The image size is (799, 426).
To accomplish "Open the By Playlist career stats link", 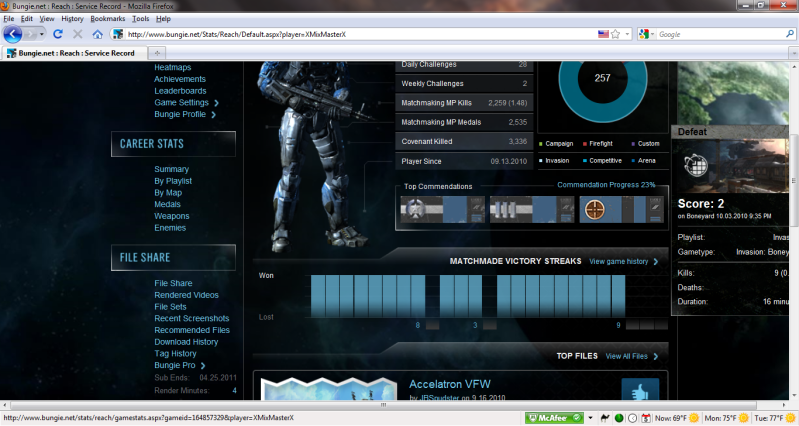I will pyautogui.click(x=173, y=181).
